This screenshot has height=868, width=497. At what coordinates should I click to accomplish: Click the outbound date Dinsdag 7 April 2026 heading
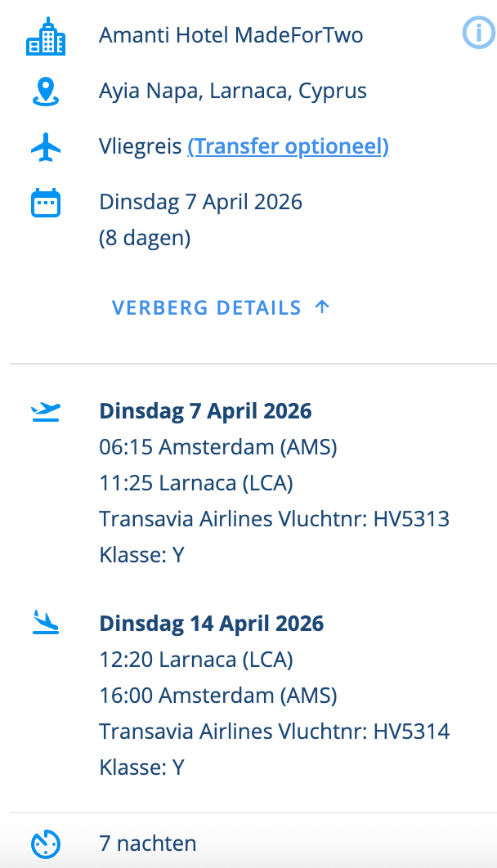(x=205, y=411)
